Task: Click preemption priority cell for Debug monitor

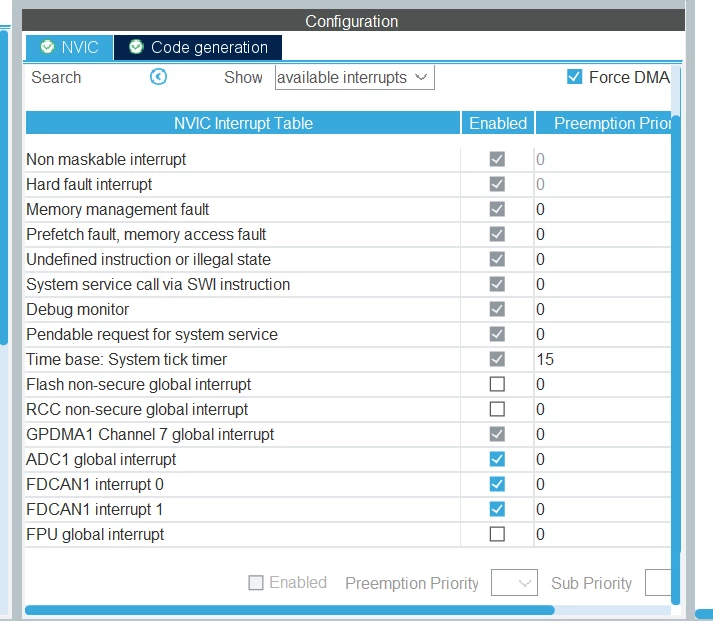Action: click(603, 310)
